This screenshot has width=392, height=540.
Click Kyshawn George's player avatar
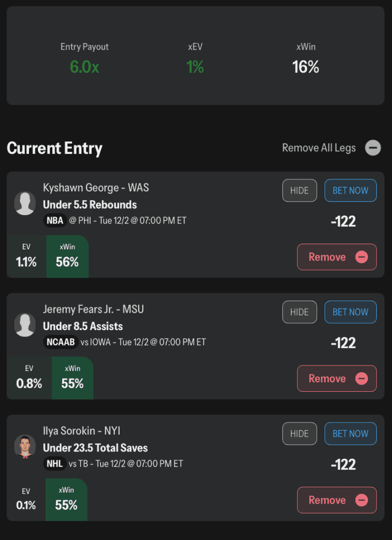pos(25,203)
